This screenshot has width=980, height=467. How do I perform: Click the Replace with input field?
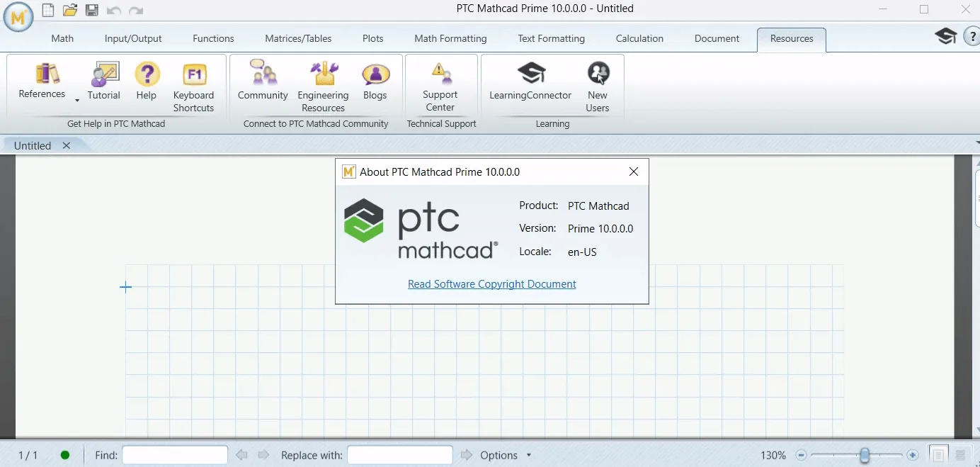(400, 455)
